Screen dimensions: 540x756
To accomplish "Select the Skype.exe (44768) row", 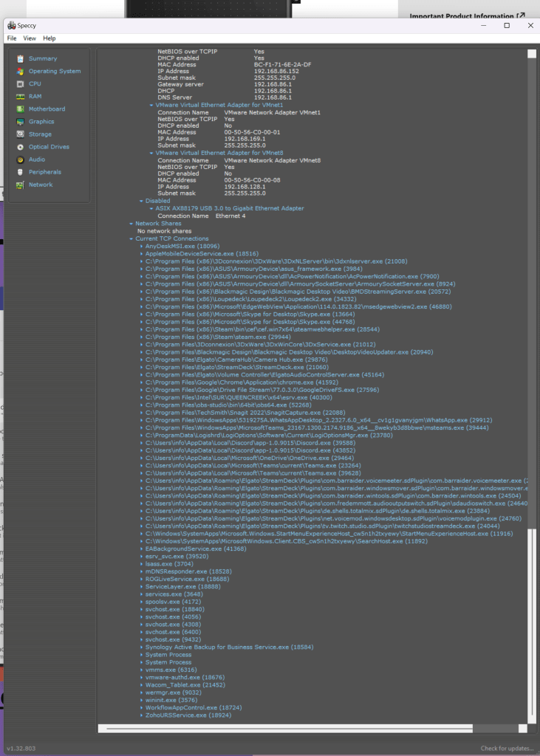I will coord(250,322).
